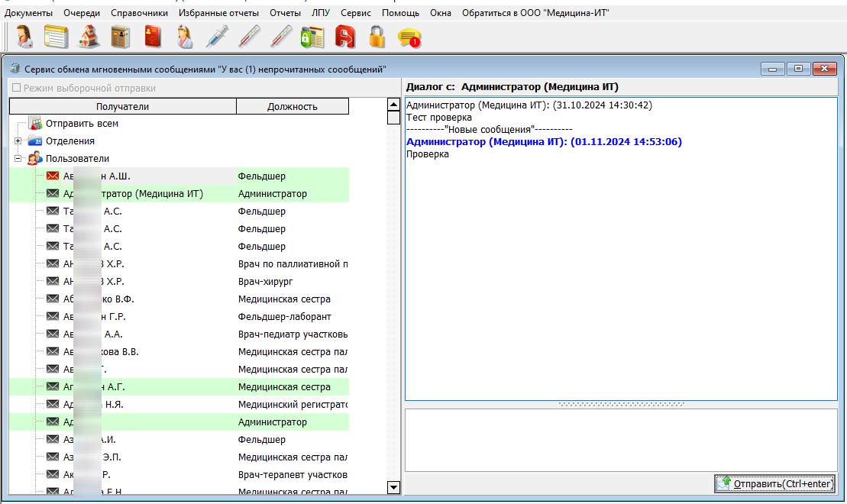Collapse the Пользователи tree node
The height and width of the screenshot is (504, 847).
pos(18,158)
